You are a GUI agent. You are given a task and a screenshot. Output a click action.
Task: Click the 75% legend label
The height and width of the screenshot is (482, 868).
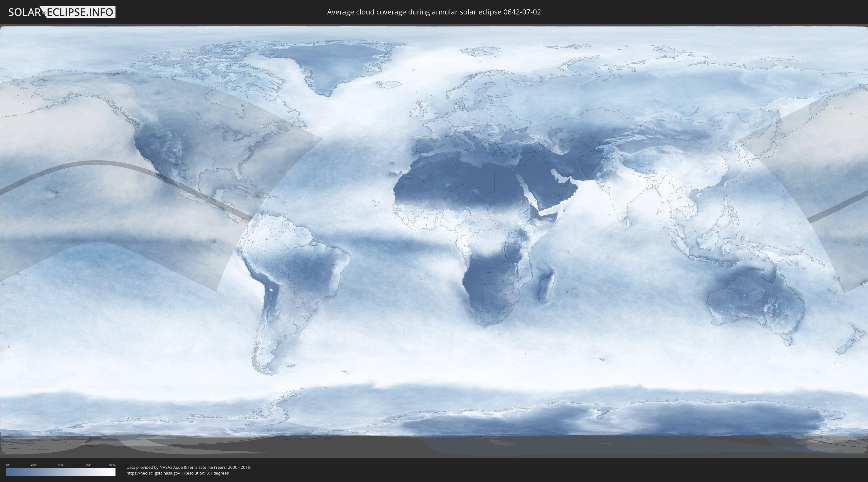(x=88, y=465)
